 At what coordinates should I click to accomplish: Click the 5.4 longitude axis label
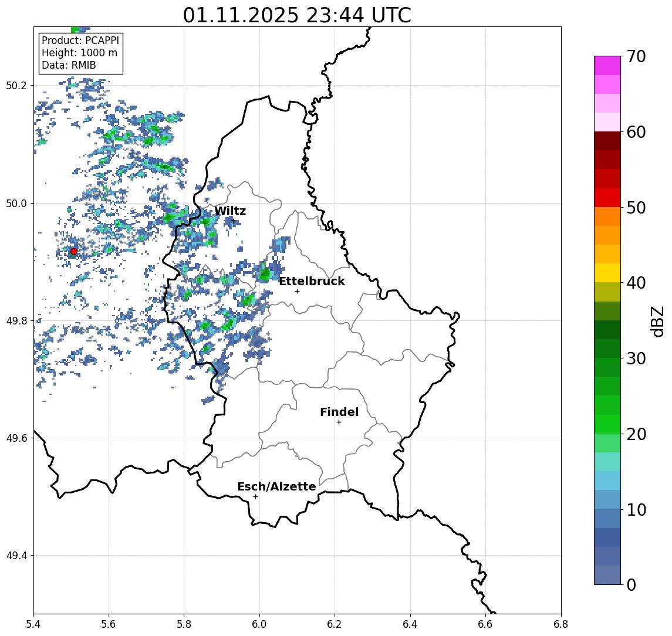[33, 624]
